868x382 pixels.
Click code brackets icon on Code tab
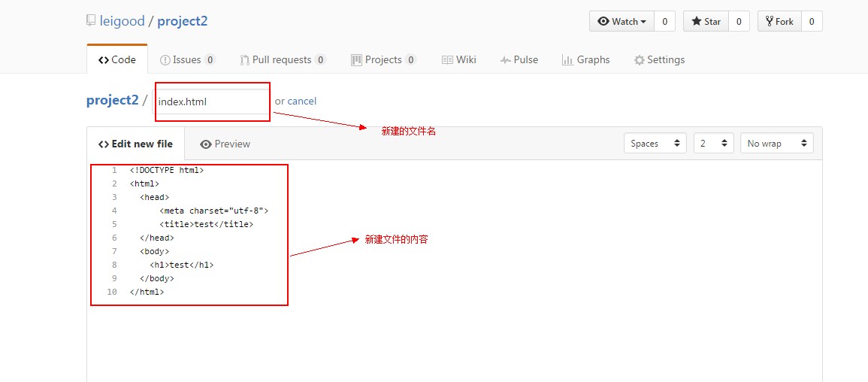(x=104, y=60)
